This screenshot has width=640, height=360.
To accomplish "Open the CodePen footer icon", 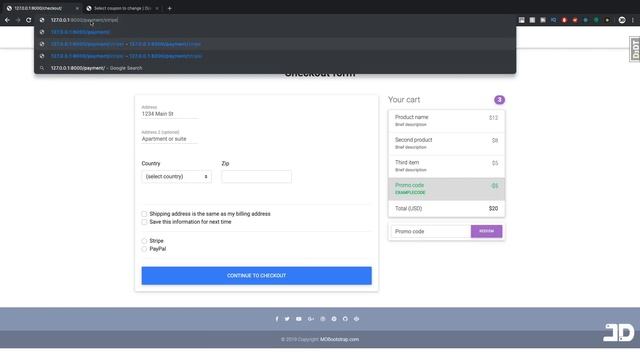I will [x=356, y=319].
